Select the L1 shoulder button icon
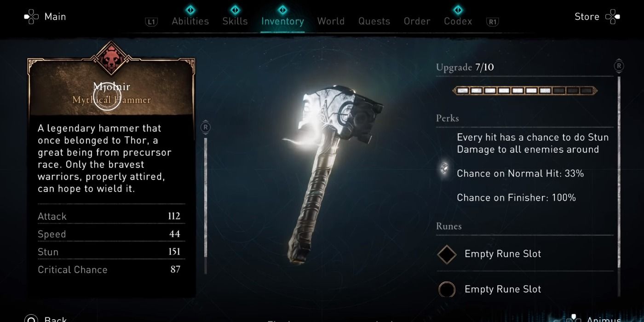 [x=150, y=22]
